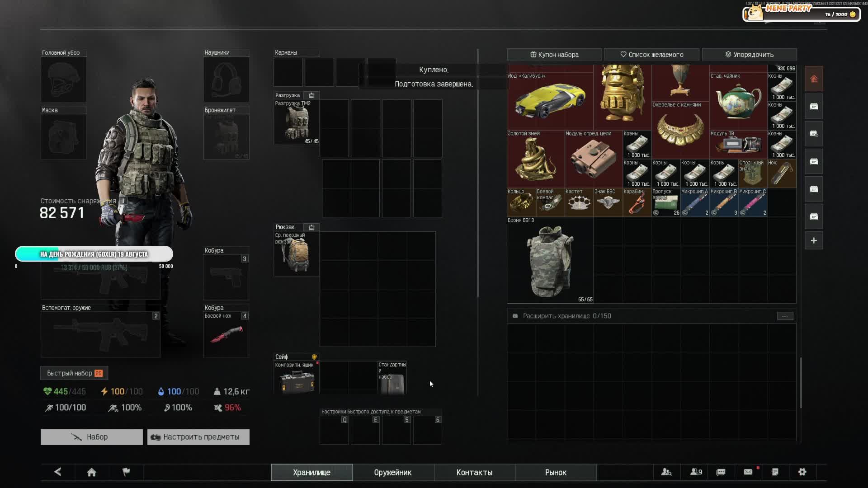This screenshot has width=868, height=488.
Task: Switch to the Оружейник tab
Action: tap(392, 472)
